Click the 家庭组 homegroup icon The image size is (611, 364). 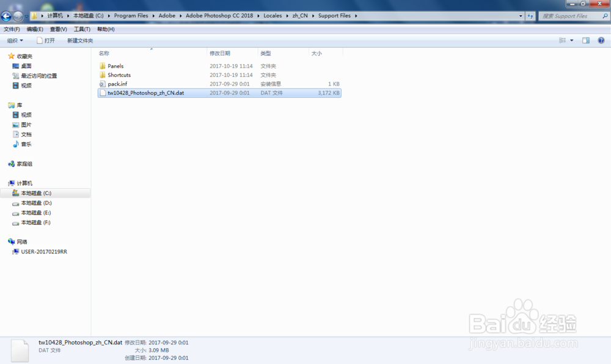11,164
